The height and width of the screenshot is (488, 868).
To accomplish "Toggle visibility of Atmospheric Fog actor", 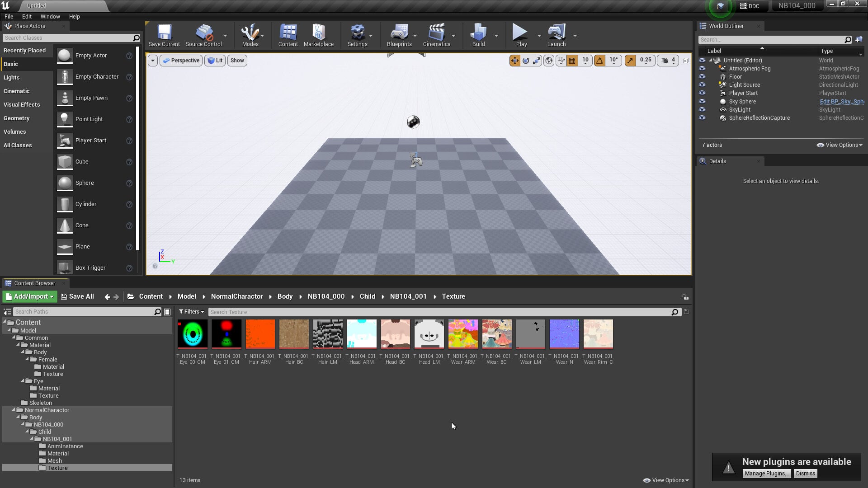I will tap(702, 69).
